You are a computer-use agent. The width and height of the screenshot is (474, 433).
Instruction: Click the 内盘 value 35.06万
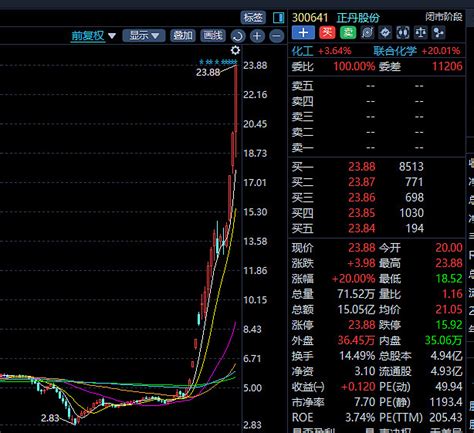(x=443, y=340)
